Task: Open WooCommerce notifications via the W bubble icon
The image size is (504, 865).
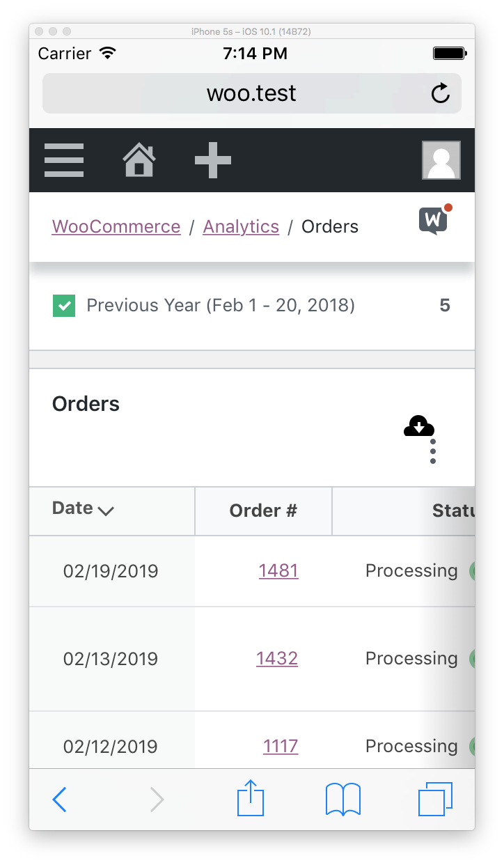Action: pos(433,221)
